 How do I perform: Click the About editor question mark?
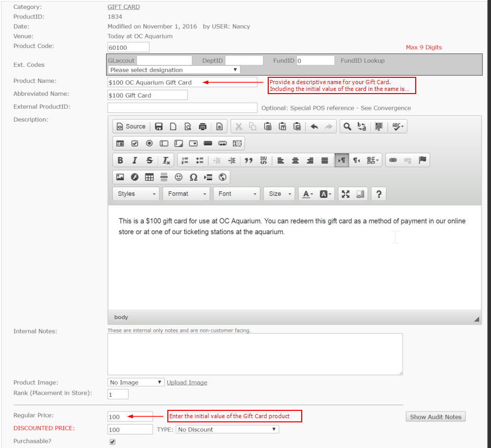tap(379, 194)
